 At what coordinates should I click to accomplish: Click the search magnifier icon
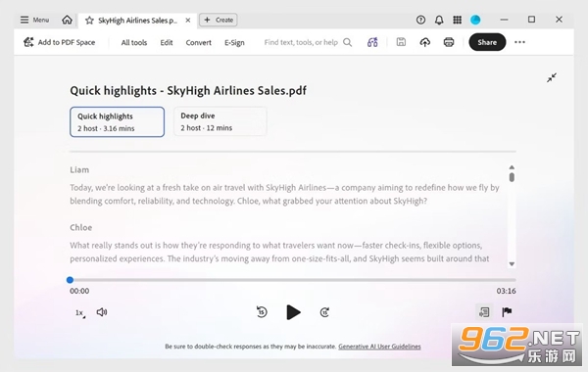click(348, 42)
